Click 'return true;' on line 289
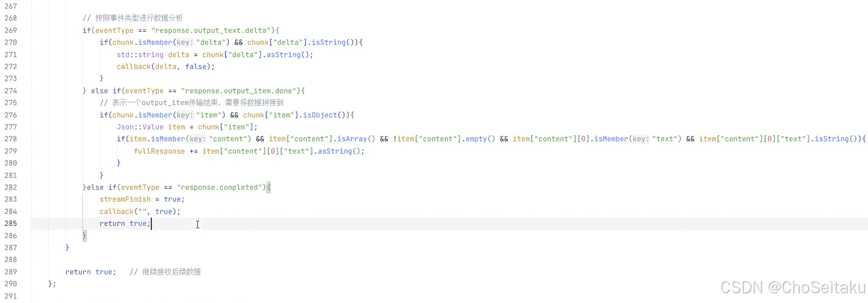Image resolution: width=868 pixels, height=303 pixels. click(x=90, y=272)
